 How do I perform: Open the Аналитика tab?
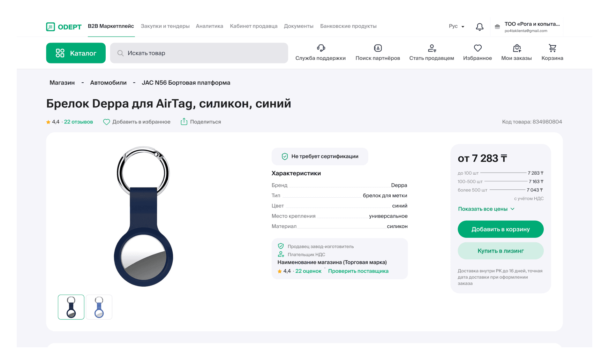pyautogui.click(x=210, y=26)
